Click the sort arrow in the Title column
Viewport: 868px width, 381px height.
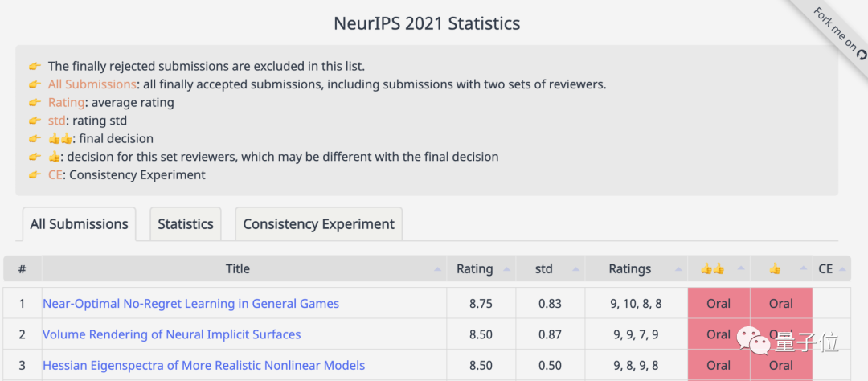(437, 269)
